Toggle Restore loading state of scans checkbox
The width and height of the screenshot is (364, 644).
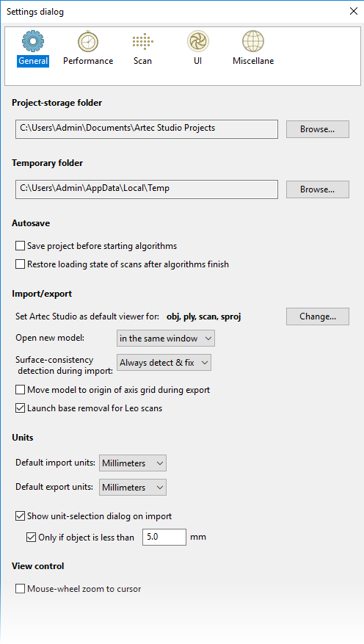point(20,264)
